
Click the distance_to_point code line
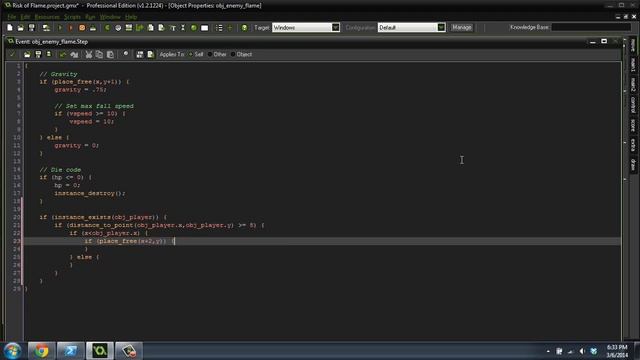159,225
